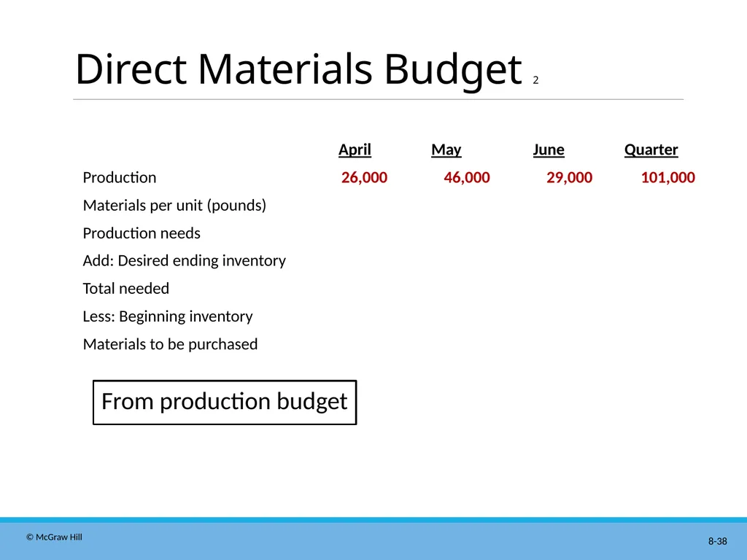747x560 pixels.
Task: Click the May production value 46,000
Action: pos(467,178)
